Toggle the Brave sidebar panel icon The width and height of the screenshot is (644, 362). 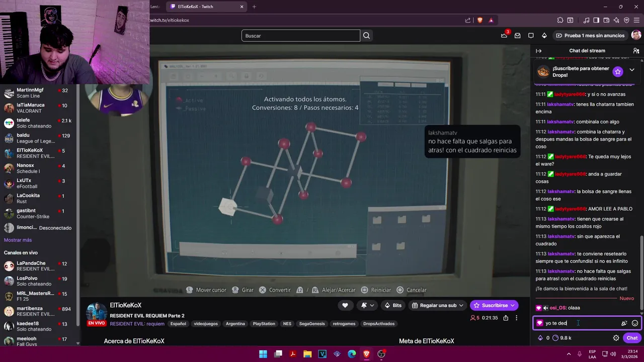point(596,20)
